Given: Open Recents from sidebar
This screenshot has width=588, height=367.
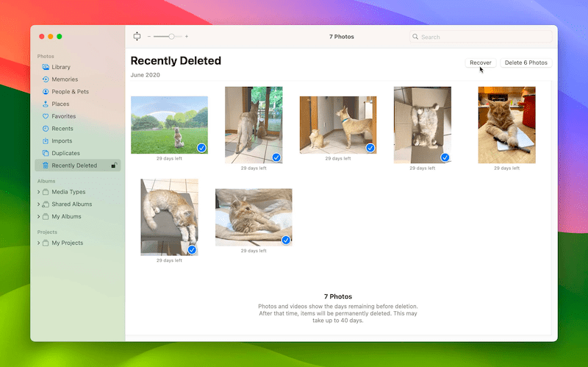Looking at the screenshot, I should 78,128.
